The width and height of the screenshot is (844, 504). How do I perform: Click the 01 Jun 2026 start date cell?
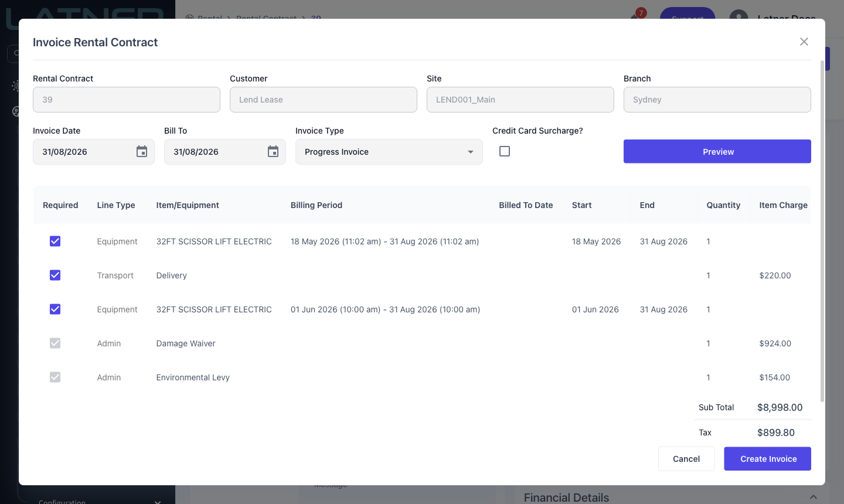pos(595,309)
